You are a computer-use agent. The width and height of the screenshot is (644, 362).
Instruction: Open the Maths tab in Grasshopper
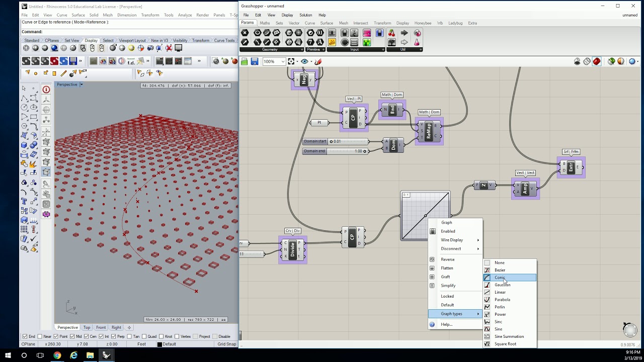265,23
